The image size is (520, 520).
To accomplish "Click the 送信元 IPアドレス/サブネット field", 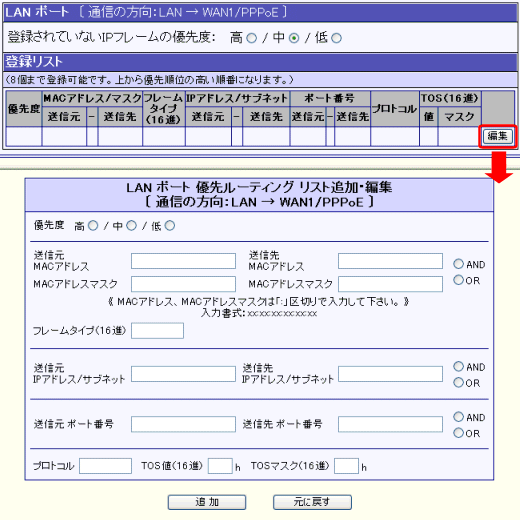I will [x=183, y=374].
